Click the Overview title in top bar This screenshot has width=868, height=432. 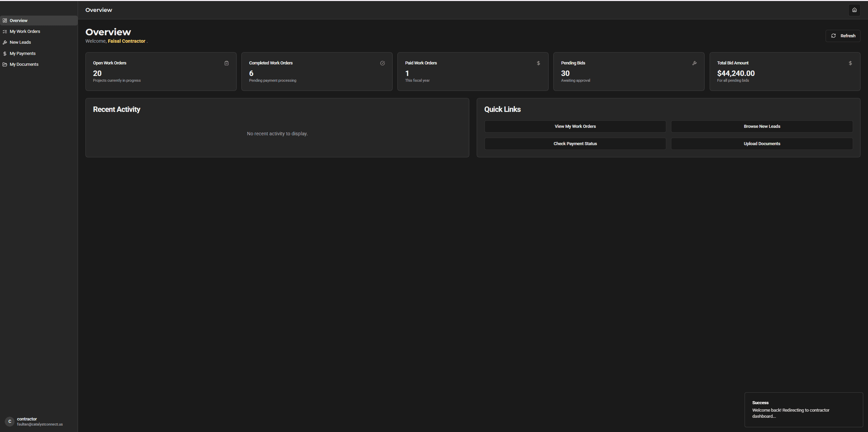click(x=99, y=10)
